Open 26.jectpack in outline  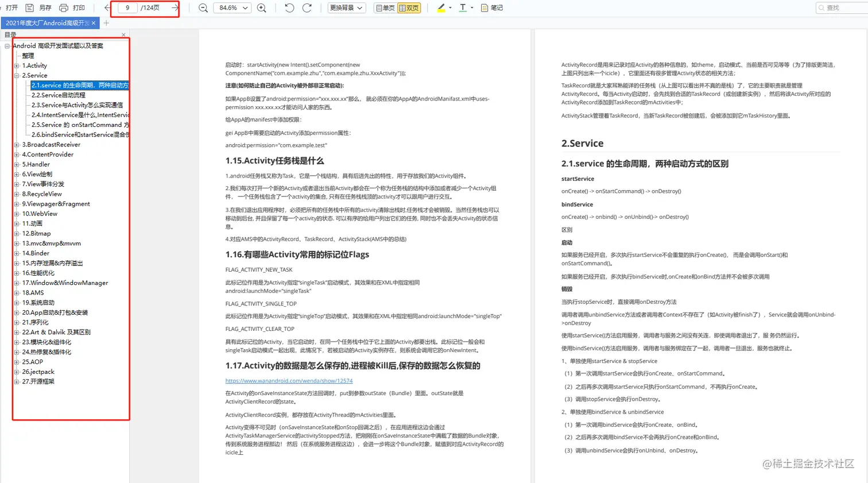pos(38,372)
